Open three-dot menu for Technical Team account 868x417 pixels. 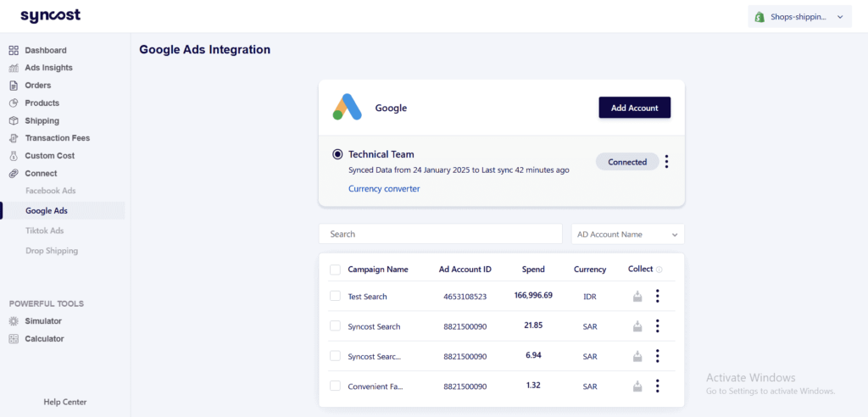pyautogui.click(x=666, y=162)
